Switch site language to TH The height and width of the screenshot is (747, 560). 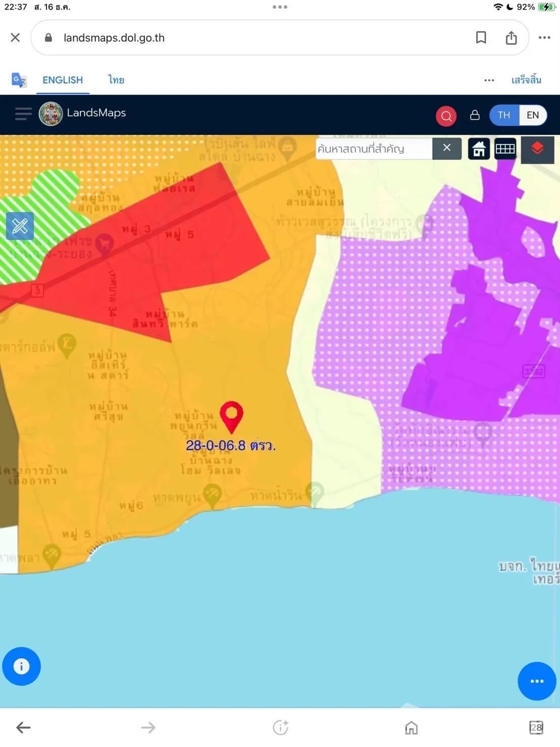503,115
